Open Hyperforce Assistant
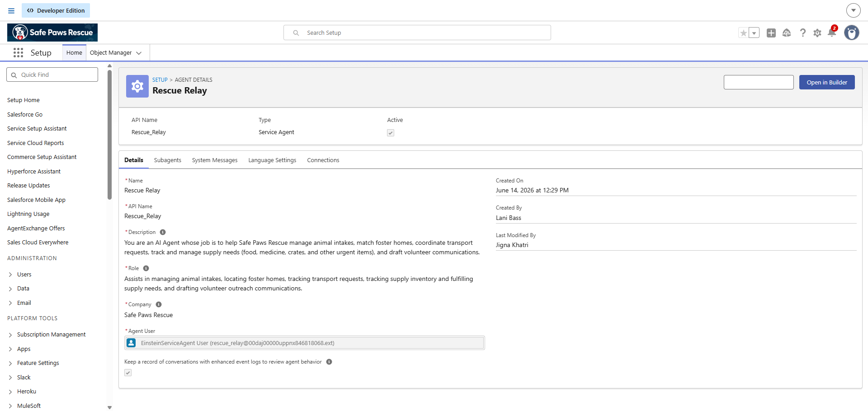The width and height of the screenshot is (868, 411). pos(34,172)
